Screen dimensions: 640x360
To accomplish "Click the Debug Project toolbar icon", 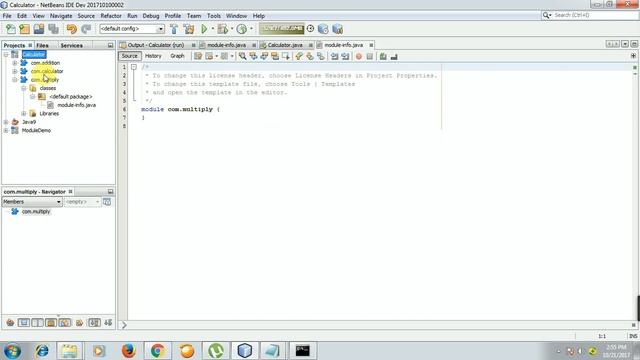I will tap(222, 29).
